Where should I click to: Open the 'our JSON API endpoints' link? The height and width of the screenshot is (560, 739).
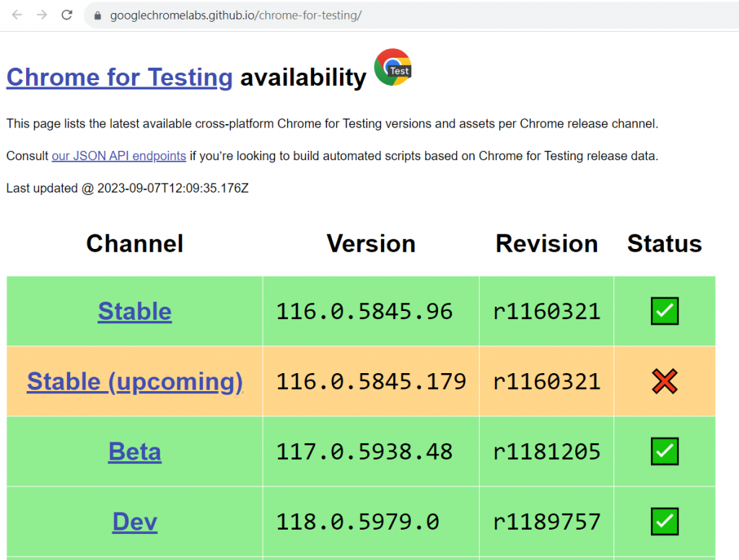coord(119,156)
